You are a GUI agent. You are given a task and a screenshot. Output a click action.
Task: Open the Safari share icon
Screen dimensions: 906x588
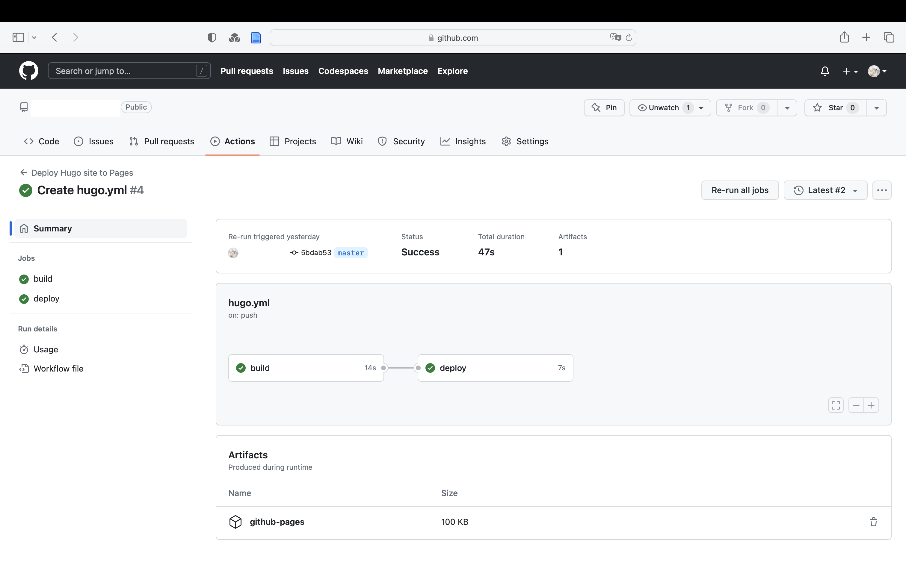click(844, 37)
